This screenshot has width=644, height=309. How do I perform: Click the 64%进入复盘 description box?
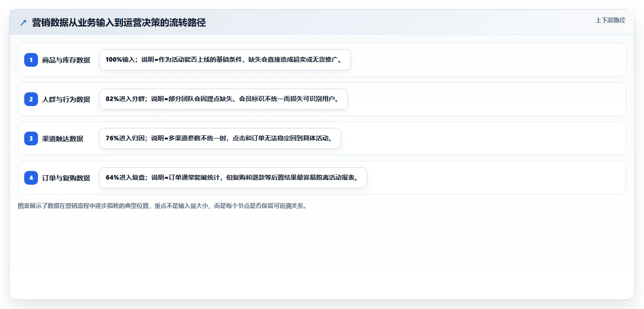233,178
